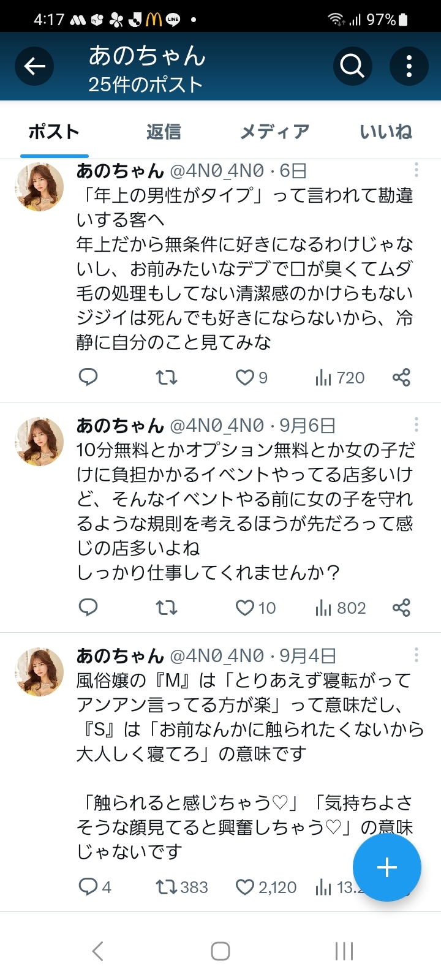441x980 pixels.
Task: Open header three-dot overflow menu
Action: click(409, 66)
